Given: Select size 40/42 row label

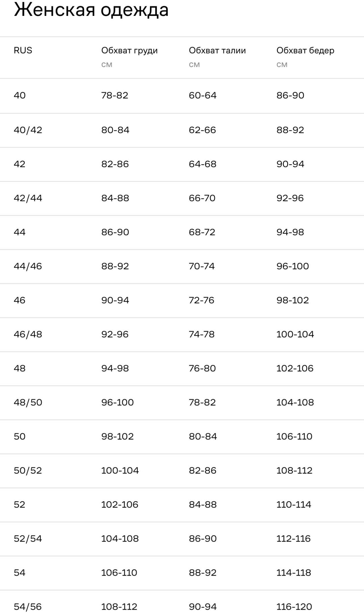Looking at the screenshot, I should pos(28,130).
